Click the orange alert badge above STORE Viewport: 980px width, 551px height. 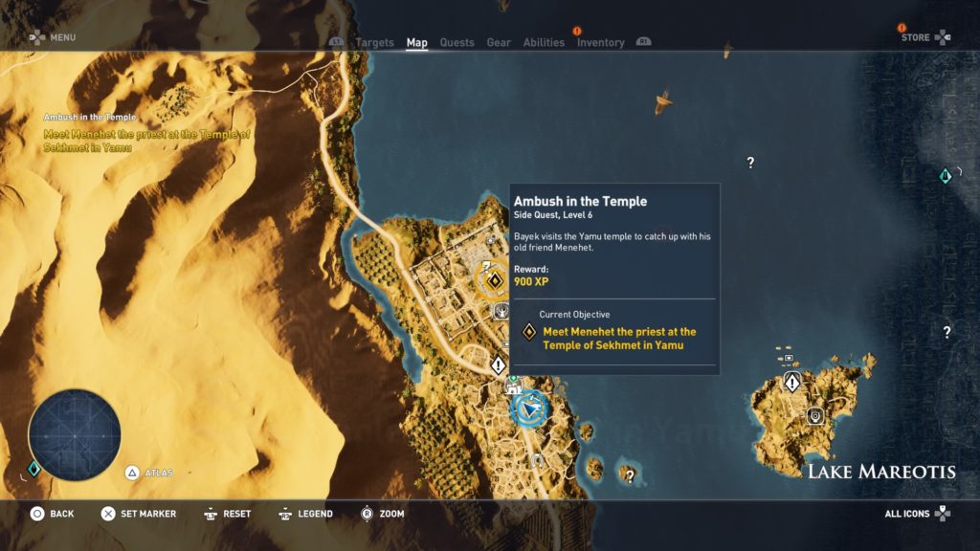pos(902,28)
